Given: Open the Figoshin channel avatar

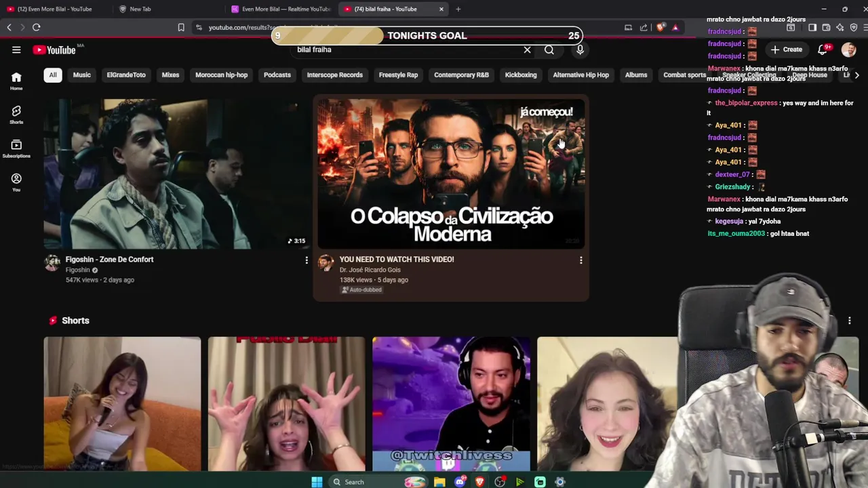Looking at the screenshot, I should point(52,263).
